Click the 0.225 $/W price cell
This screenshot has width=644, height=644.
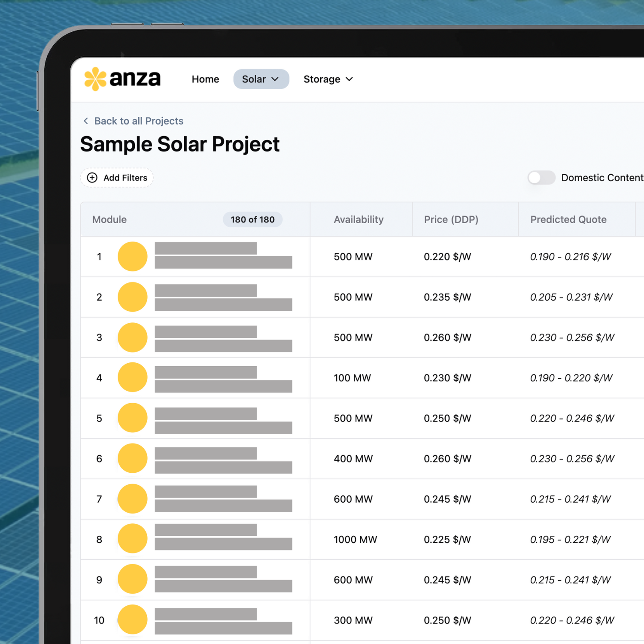pos(448,540)
